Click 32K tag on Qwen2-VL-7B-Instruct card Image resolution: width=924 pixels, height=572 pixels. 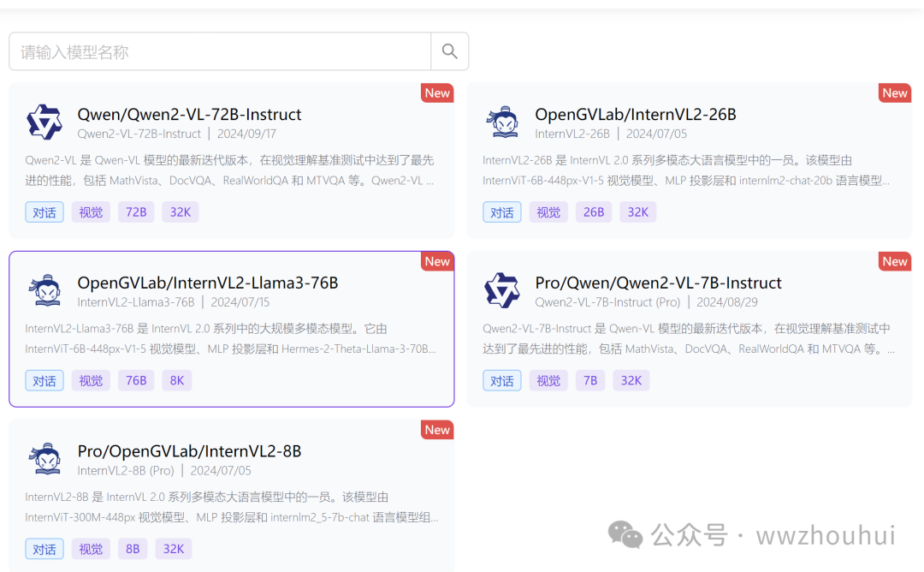tap(631, 381)
